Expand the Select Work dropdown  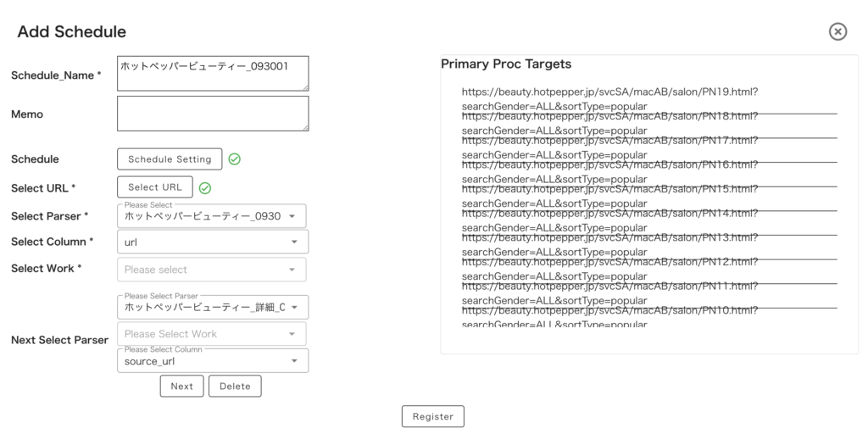click(x=212, y=270)
